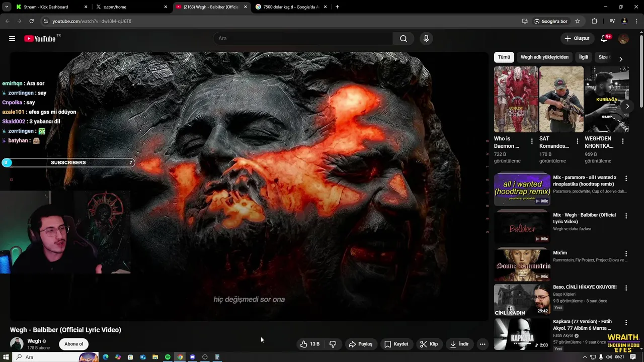644x362 pixels.
Task: Select Wegh adlı yükleyiciden filter chip
Action: click(544, 57)
